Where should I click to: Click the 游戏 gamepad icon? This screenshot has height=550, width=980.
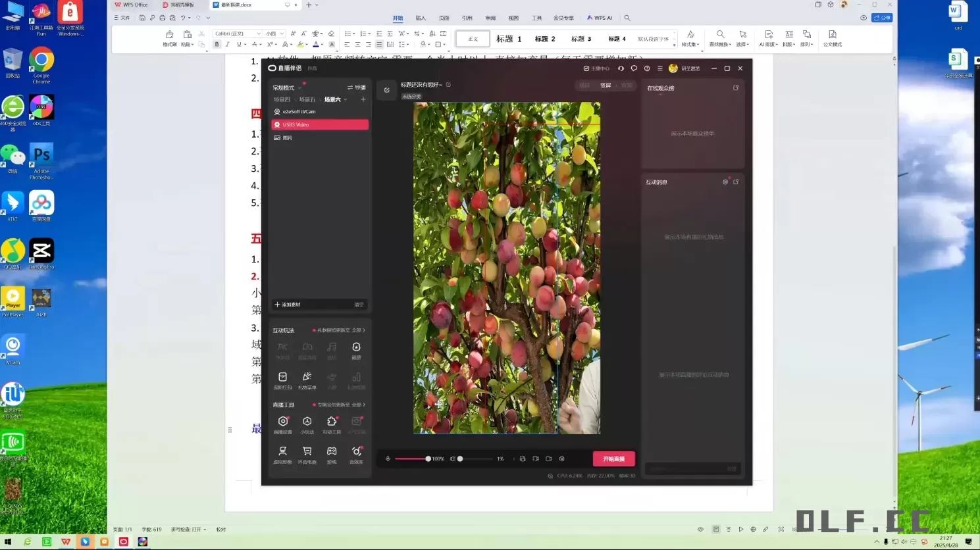click(x=332, y=452)
